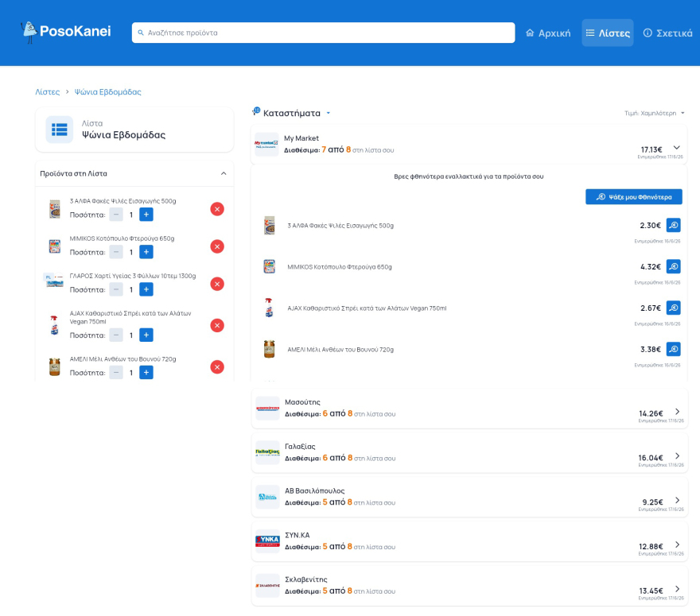Click the ΣΥΝ.ΚΑ store logo

[x=267, y=541]
